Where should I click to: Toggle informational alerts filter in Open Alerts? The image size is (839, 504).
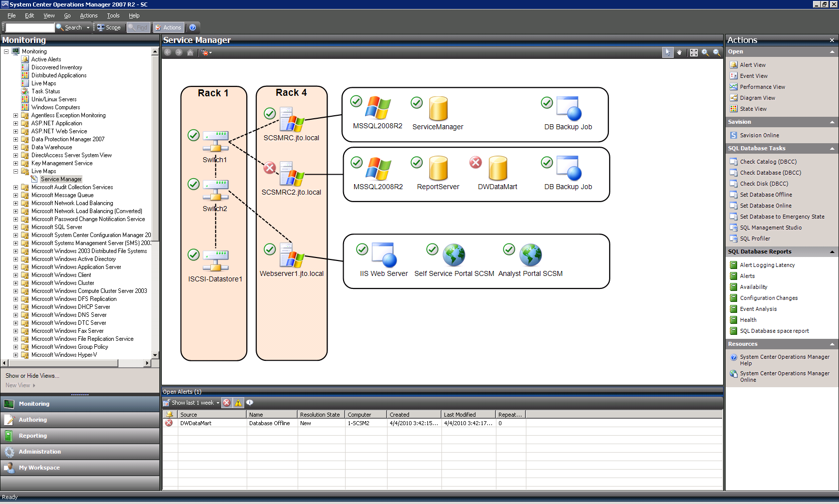[250, 403]
